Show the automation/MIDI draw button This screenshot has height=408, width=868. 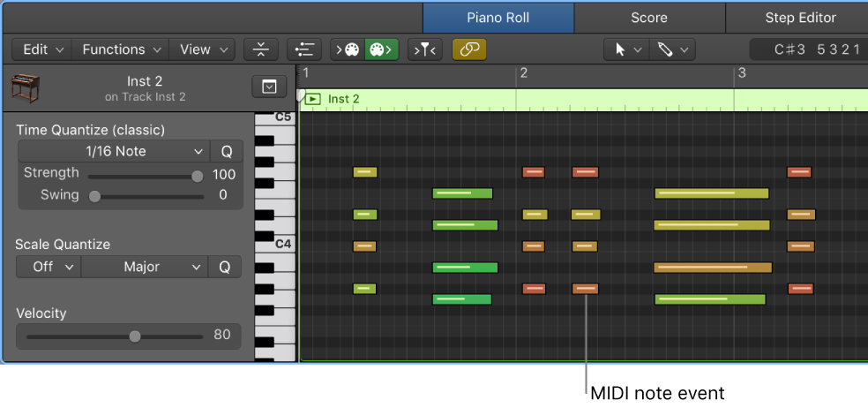[x=304, y=49]
